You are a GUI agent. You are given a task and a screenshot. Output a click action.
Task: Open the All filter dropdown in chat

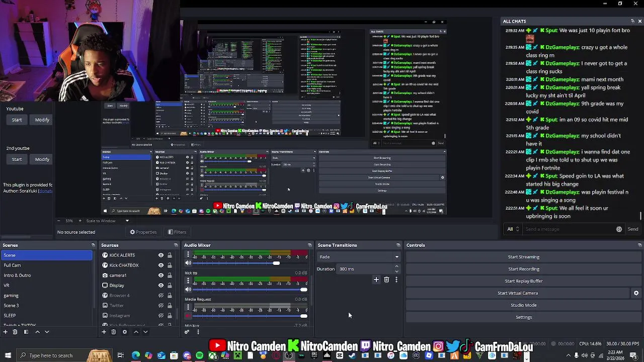(513, 229)
